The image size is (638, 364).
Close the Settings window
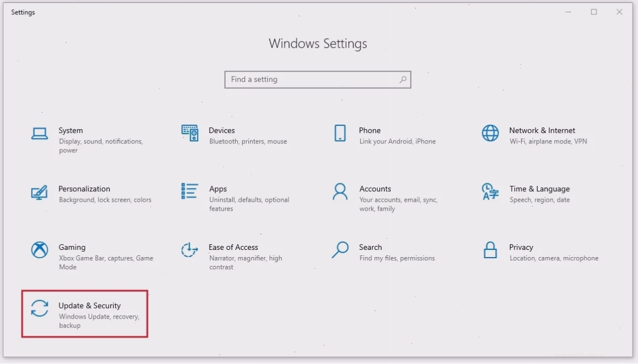(619, 12)
